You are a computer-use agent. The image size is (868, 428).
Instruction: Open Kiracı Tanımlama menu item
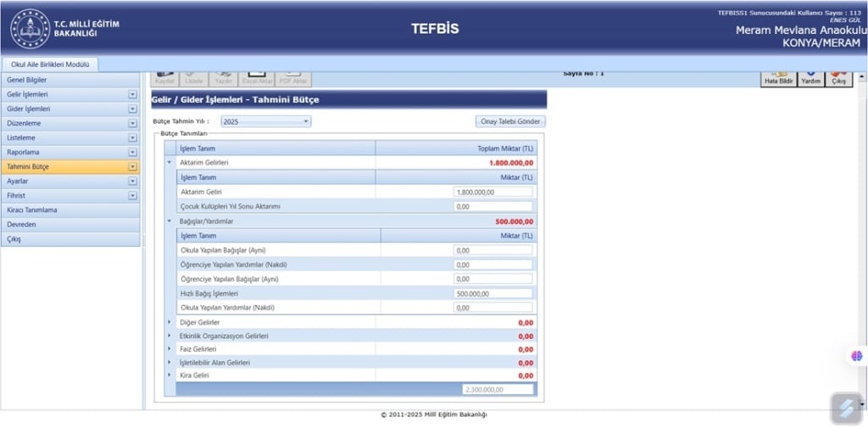(x=70, y=210)
